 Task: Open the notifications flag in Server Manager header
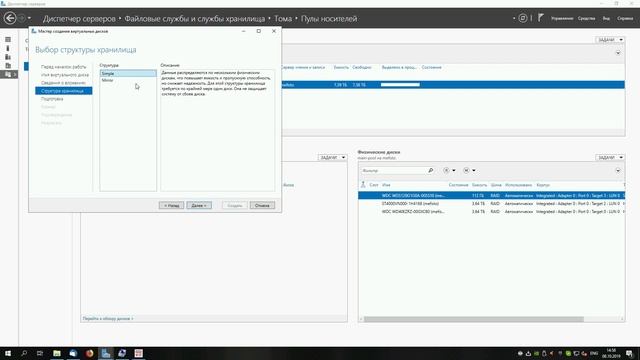540,18
